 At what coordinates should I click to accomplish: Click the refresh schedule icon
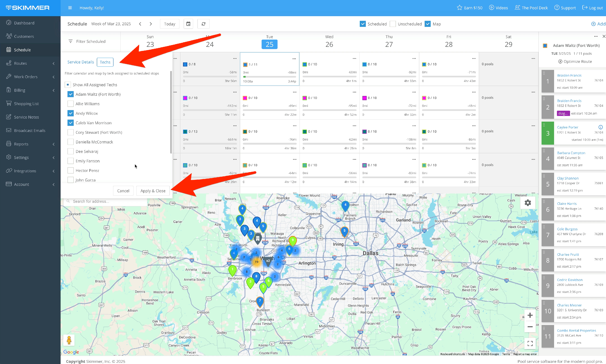pos(203,24)
